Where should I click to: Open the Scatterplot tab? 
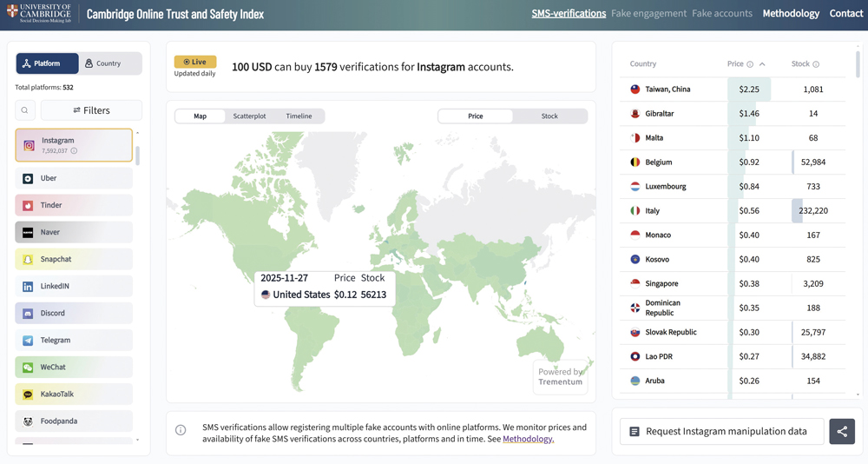click(x=249, y=116)
